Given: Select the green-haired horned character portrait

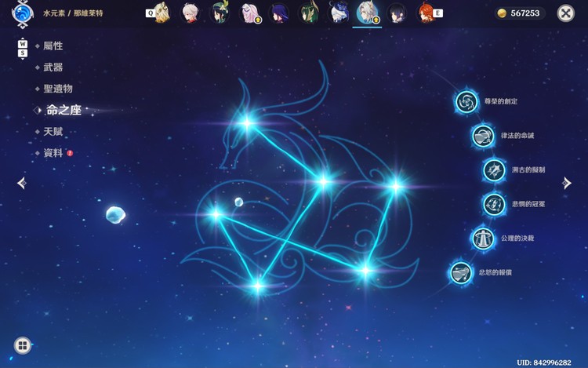Looking at the screenshot, I should [x=309, y=13].
